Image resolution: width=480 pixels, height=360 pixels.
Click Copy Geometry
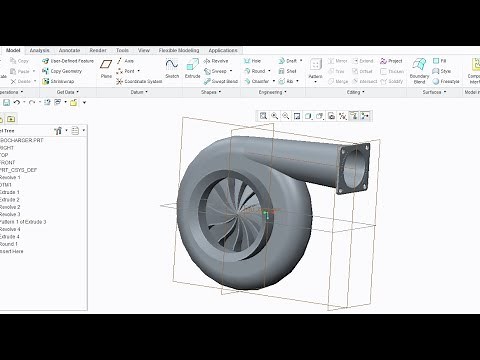pyautogui.click(x=62, y=71)
